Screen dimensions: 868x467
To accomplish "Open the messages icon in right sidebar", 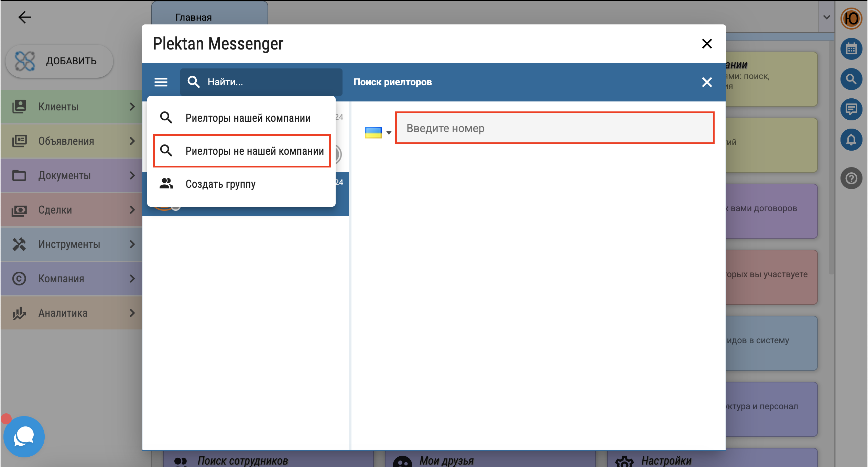I will (x=851, y=109).
